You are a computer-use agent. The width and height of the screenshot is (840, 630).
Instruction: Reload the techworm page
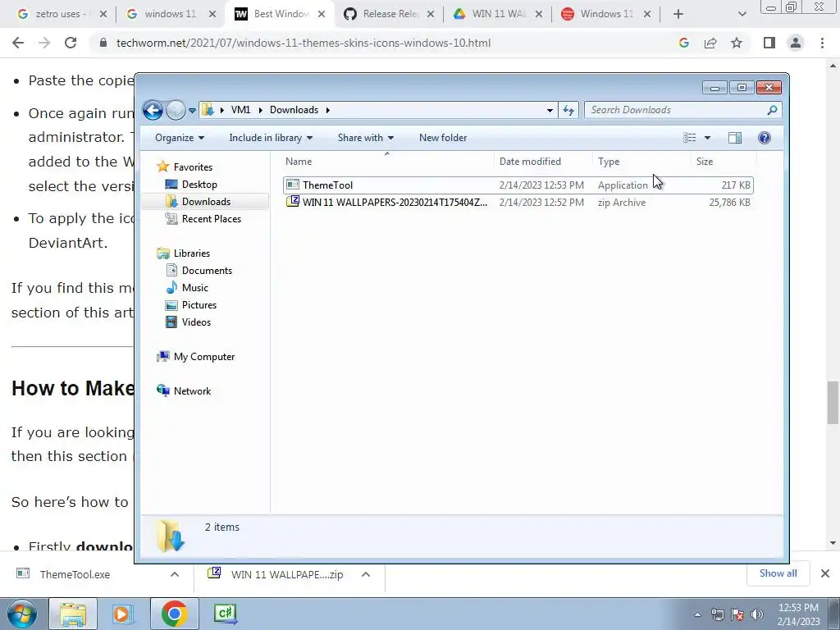pyautogui.click(x=71, y=43)
